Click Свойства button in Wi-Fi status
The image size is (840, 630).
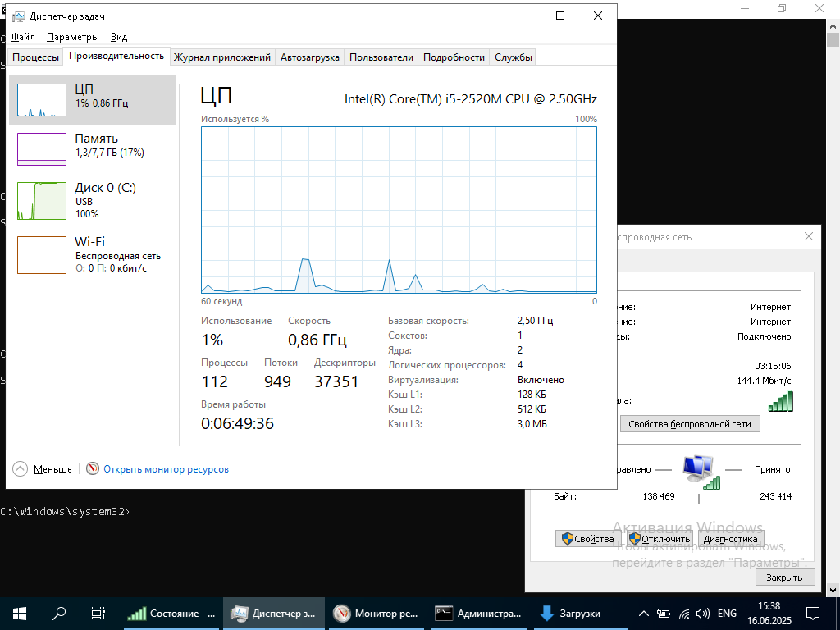tap(588, 539)
